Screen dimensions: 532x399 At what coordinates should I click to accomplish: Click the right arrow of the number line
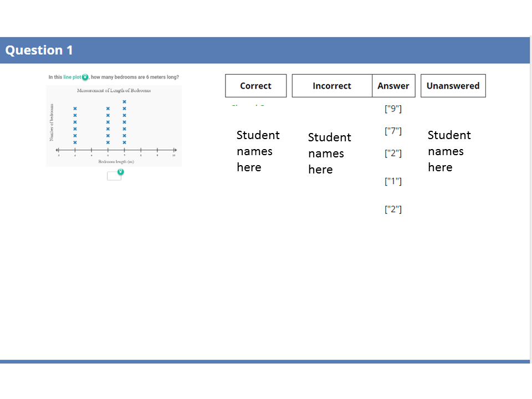coord(175,150)
